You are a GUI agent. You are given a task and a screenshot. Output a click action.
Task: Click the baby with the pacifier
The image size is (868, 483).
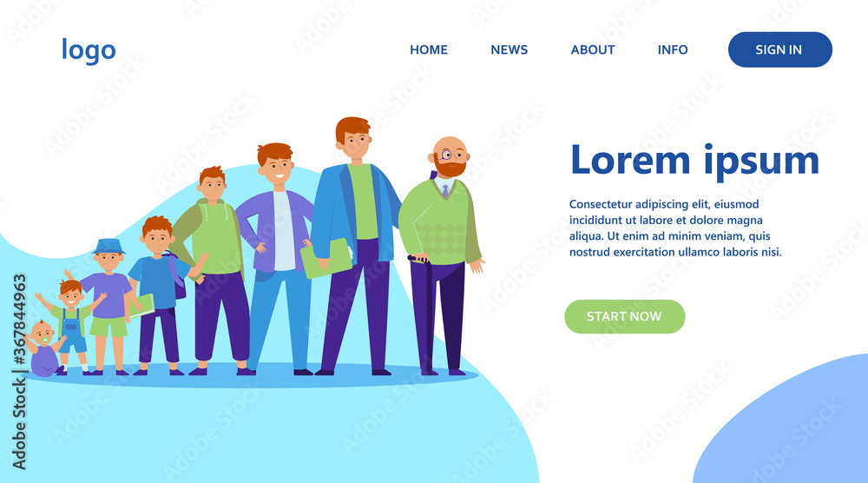coord(43,349)
